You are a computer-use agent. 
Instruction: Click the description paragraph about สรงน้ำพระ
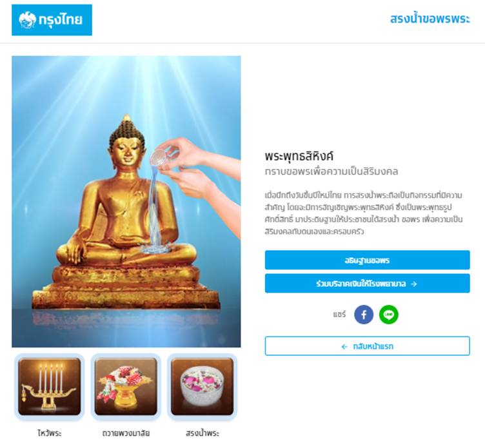click(364, 213)
